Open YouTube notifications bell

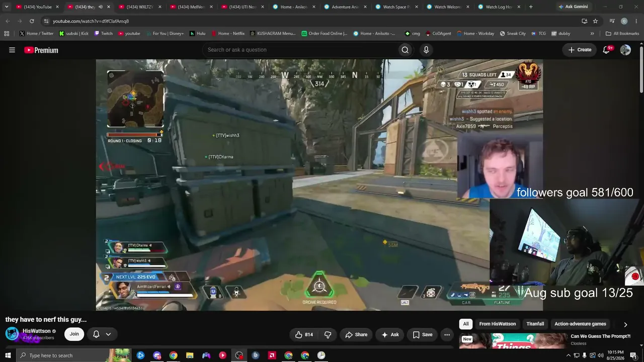click(x=607, y=50)
